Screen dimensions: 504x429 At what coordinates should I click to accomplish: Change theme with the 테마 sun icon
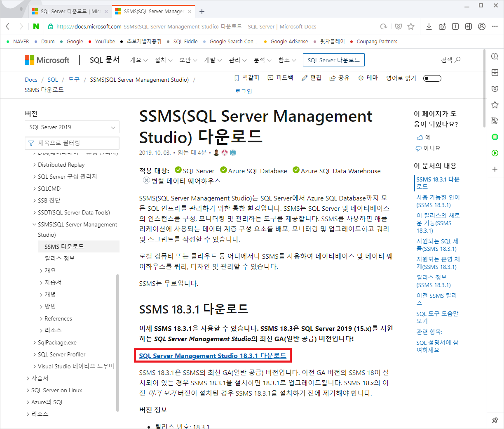368,78
